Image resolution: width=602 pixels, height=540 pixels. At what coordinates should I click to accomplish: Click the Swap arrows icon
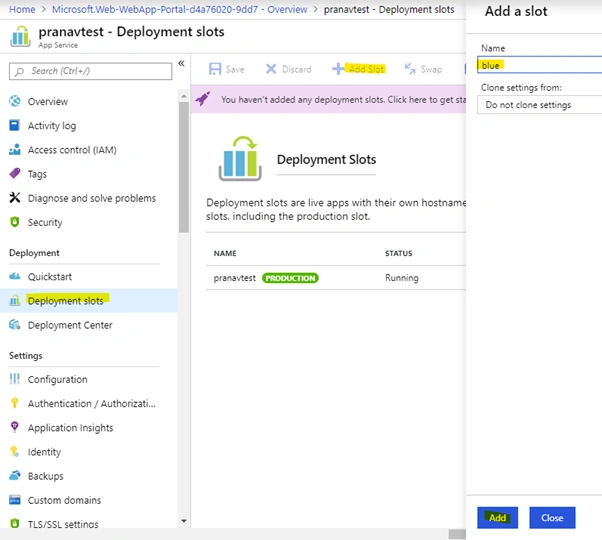coord(410,69)
